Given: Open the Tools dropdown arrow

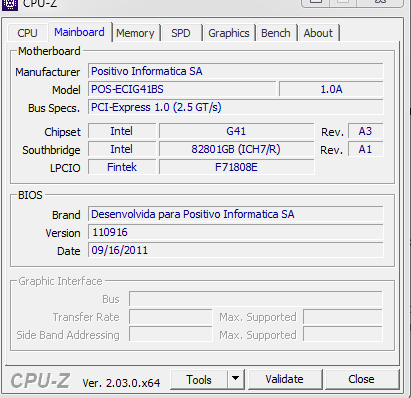Looking at the screenshot, I should click(x=236, y=379).
